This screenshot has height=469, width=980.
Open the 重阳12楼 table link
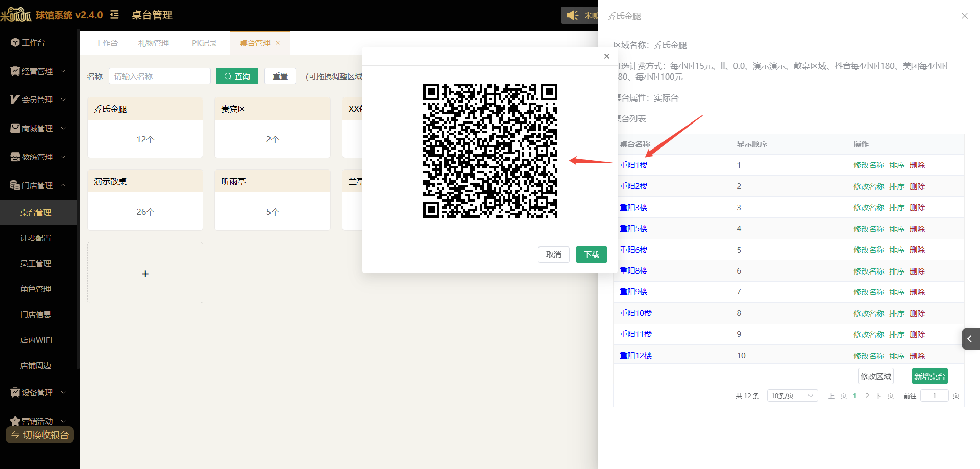[x=636, y=355]
